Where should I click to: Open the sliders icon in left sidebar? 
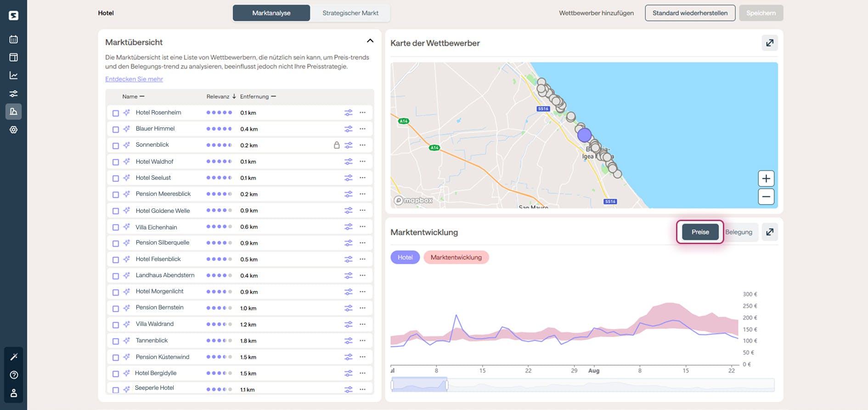pos(13,93)
